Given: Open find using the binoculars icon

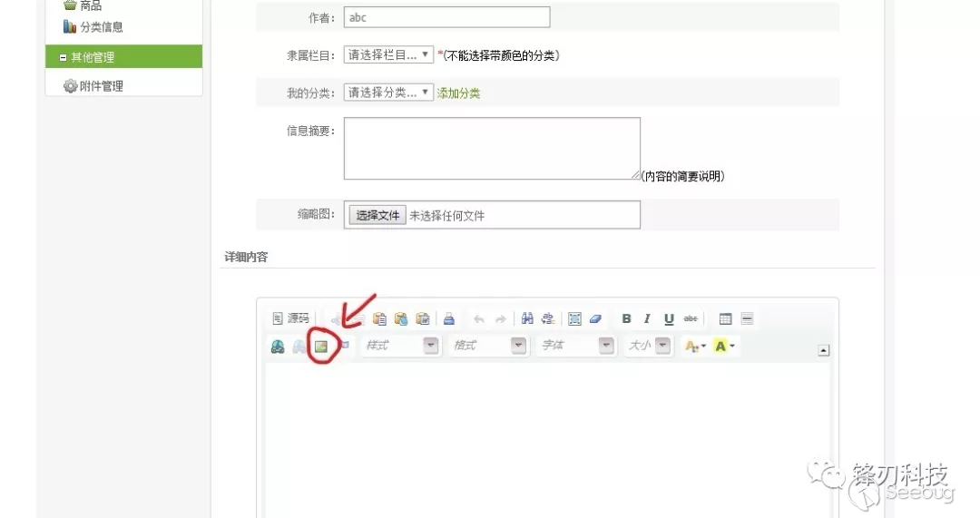Looking at the screenshot, I should coord(526,318).
